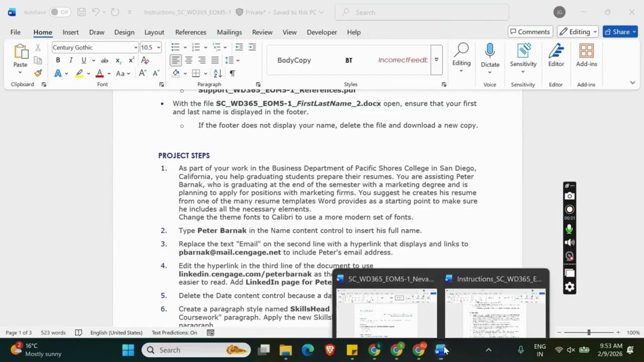644x362 pixels.
Task: Click the Shading paint bucket icon
Action: tap(176, 73)
